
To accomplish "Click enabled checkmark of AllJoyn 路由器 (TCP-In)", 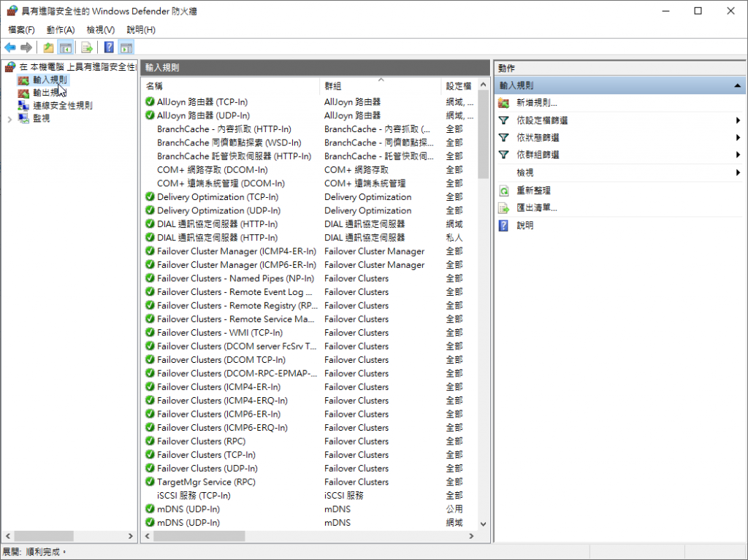I will [150, 101].
